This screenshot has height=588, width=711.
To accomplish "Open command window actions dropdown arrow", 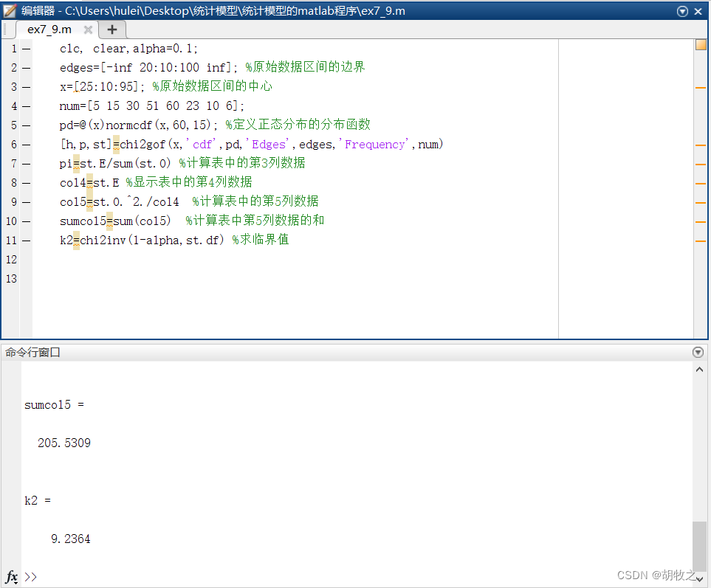I will tap(698, 352).
